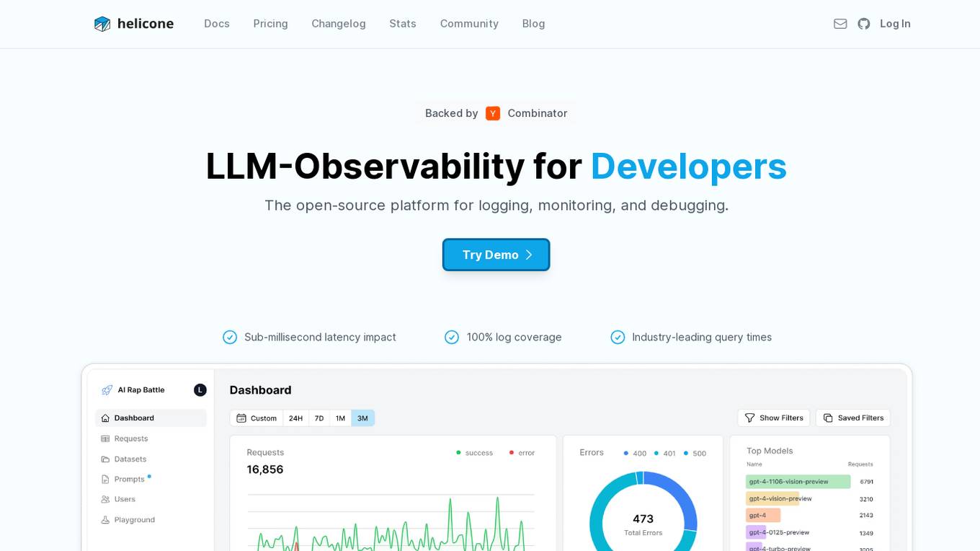Click checkmark icon beside 100% log coverage
The height and width of the screenshot is (551, 980).
(452, 337)
